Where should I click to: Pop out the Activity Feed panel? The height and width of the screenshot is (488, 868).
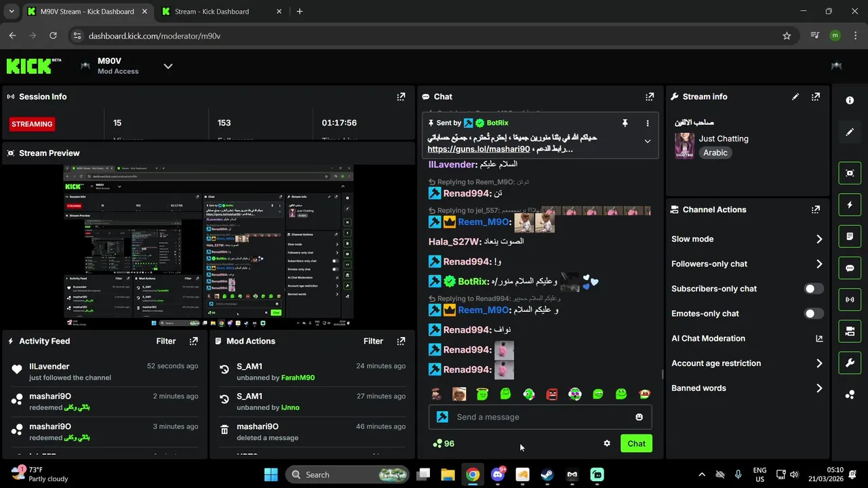pos(193,342)
